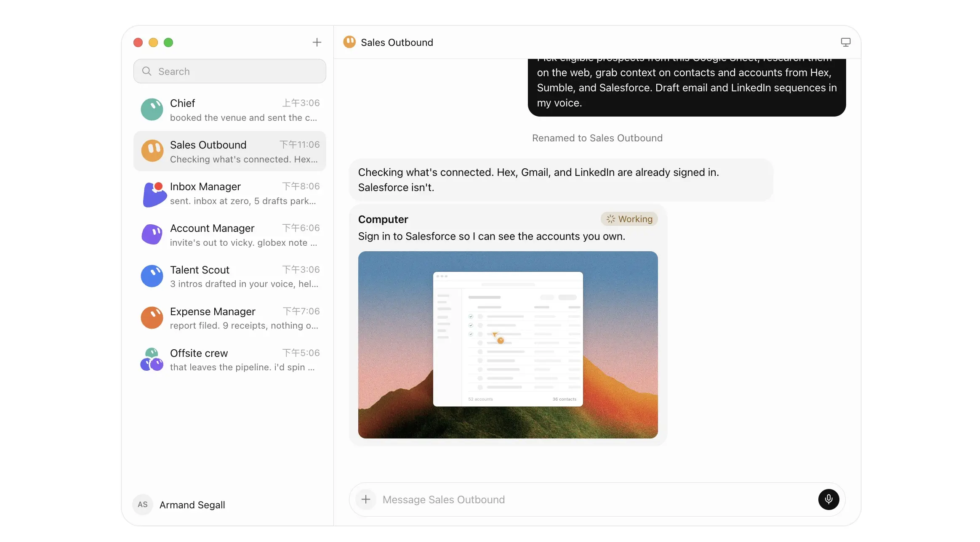
Task: Click the Sales Outbound avatar in chat header
Action: [349, 42]
